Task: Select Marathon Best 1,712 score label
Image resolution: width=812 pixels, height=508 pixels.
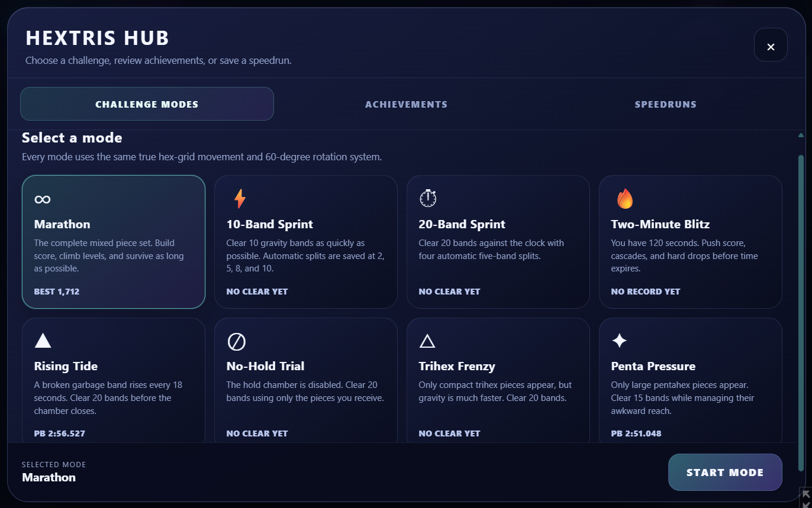Action: [x=57, y=292]
